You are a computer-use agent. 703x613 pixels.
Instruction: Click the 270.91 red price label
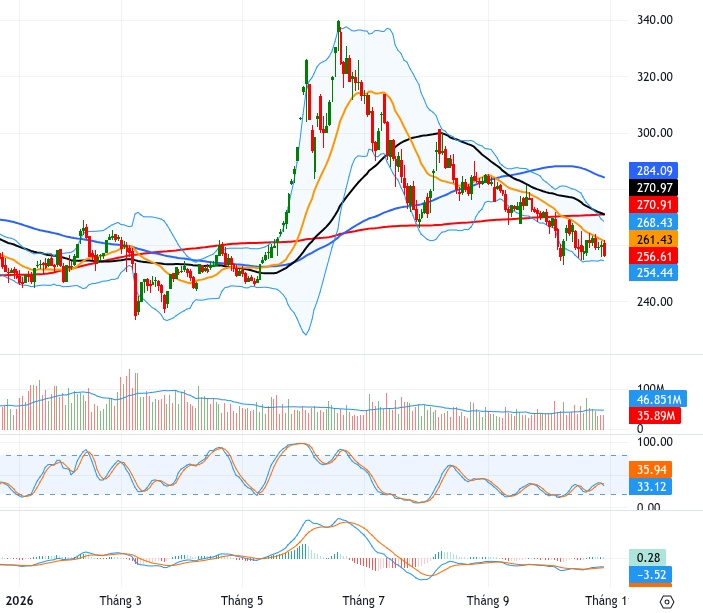[654, 205]
